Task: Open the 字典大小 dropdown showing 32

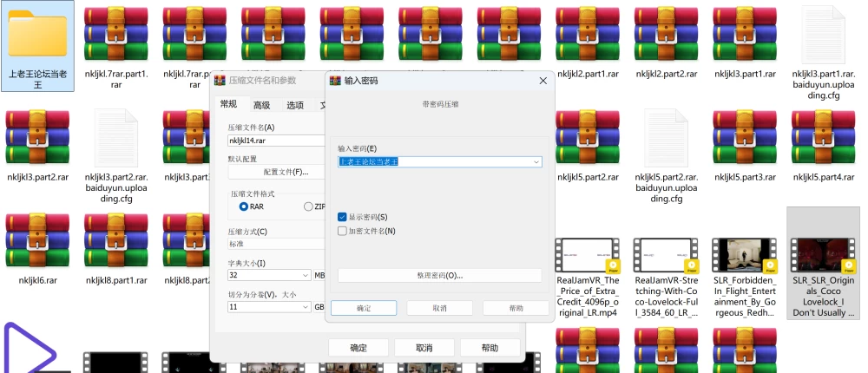Action: pyautogui.click(x=269, y=275)
